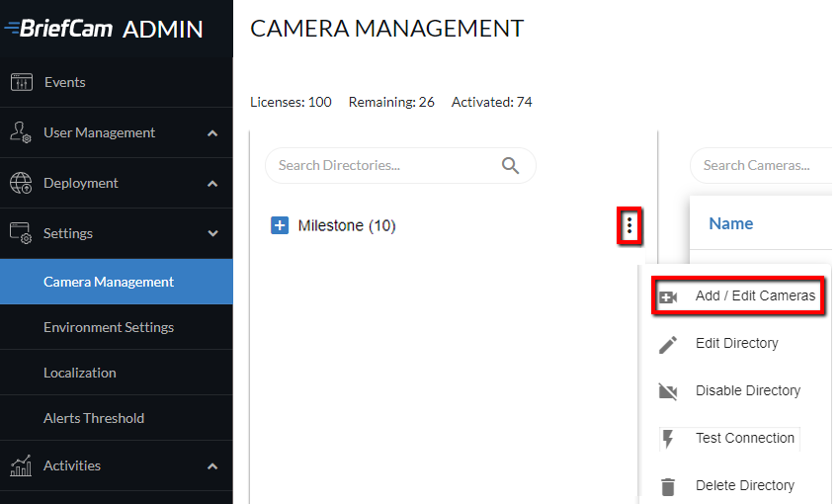Viewport: 840px width, 504px height.
Task: Expand the Milestone directory tree
Action: pos(280,226)
